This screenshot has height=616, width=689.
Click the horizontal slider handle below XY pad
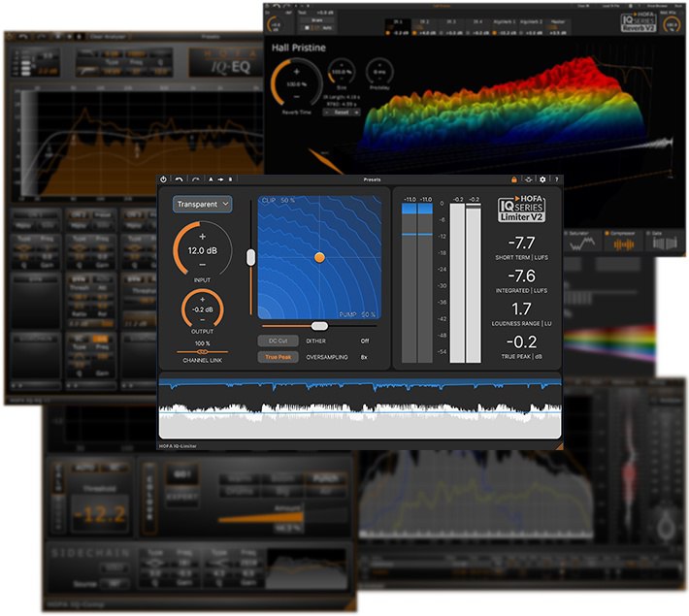pos(319,326)
